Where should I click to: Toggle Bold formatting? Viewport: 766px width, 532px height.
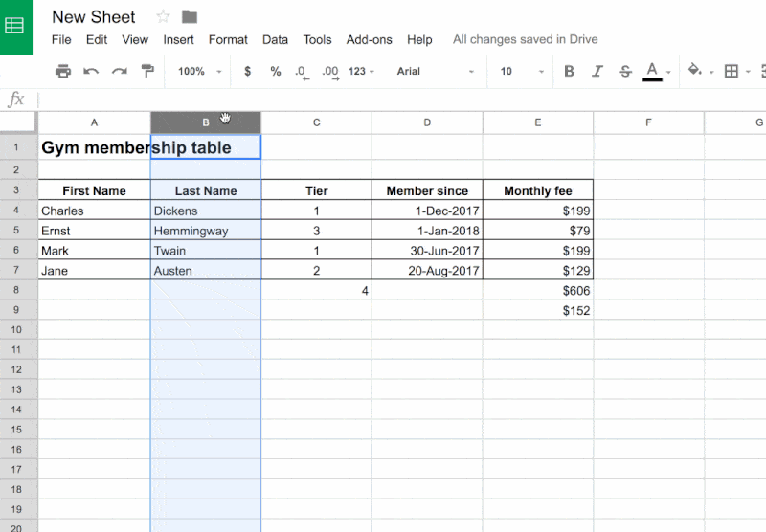[x=570, y=72]
